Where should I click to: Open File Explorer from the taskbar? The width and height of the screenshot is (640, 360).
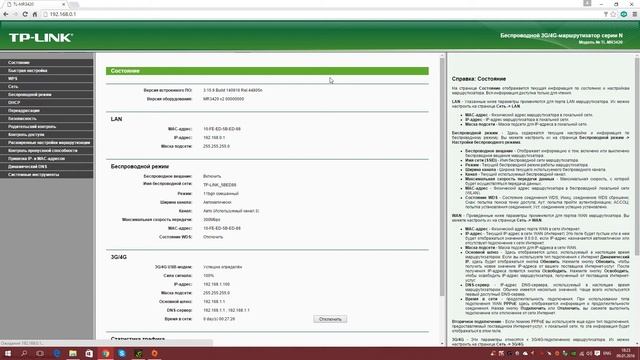point(73,353)
